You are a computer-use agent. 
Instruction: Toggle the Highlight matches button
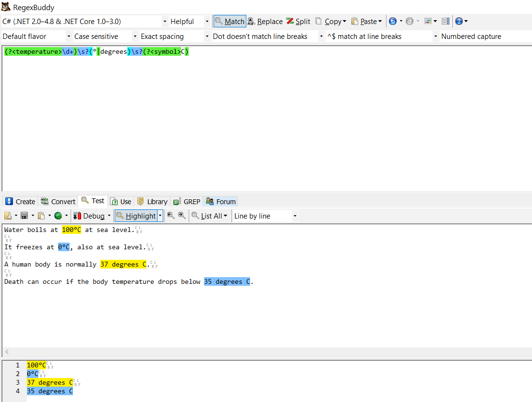tap(136, 216)
